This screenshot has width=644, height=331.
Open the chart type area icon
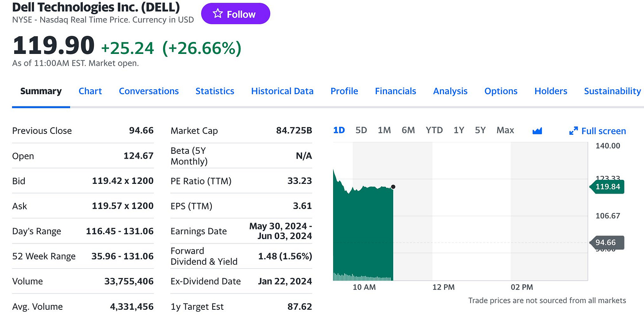[537, 130]
